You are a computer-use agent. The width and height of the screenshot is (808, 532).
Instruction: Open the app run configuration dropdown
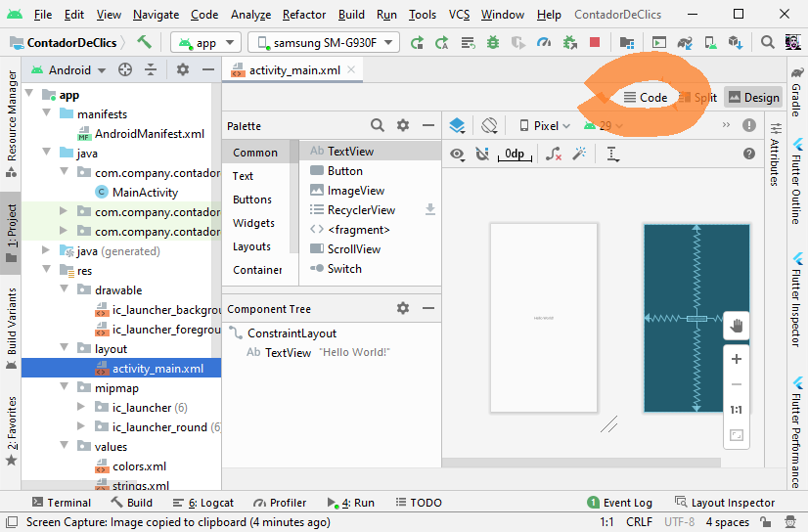click(205, 43)
